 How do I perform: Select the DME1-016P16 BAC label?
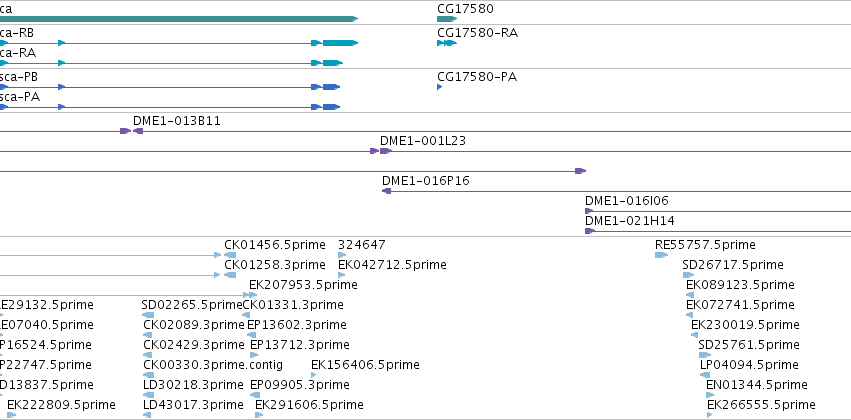[x=426, y=181]
